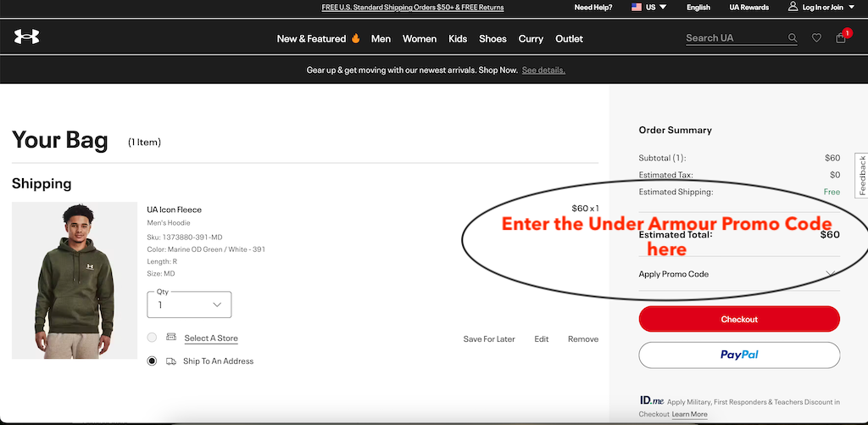Open the Men menu

pos(381,38)
